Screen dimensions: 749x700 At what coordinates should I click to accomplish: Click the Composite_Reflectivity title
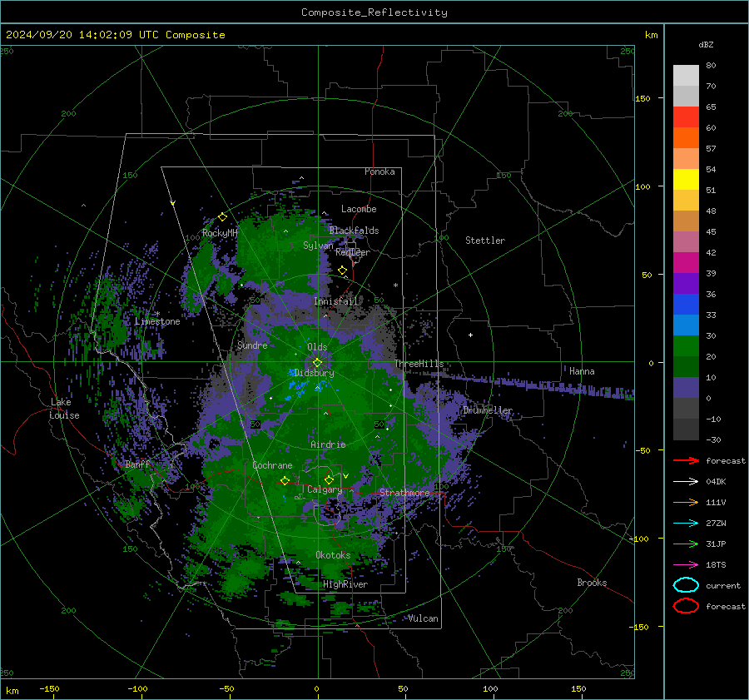point(374,12)
